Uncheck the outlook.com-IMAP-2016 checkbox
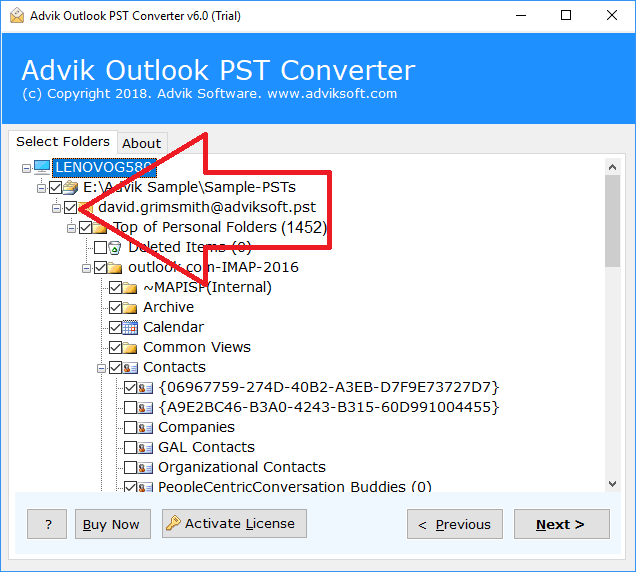The width and height of the screenshot is (636, 572). 100,268
